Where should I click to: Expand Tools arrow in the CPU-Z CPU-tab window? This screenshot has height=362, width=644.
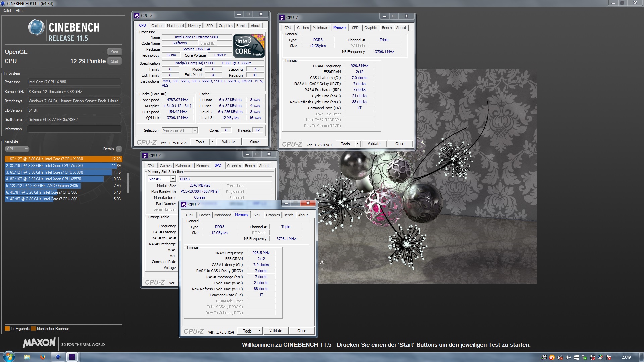[x=212, y=142]
